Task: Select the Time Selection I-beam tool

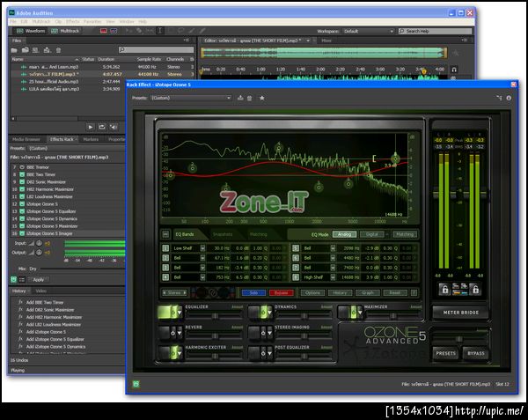Action: click(160, 31)
